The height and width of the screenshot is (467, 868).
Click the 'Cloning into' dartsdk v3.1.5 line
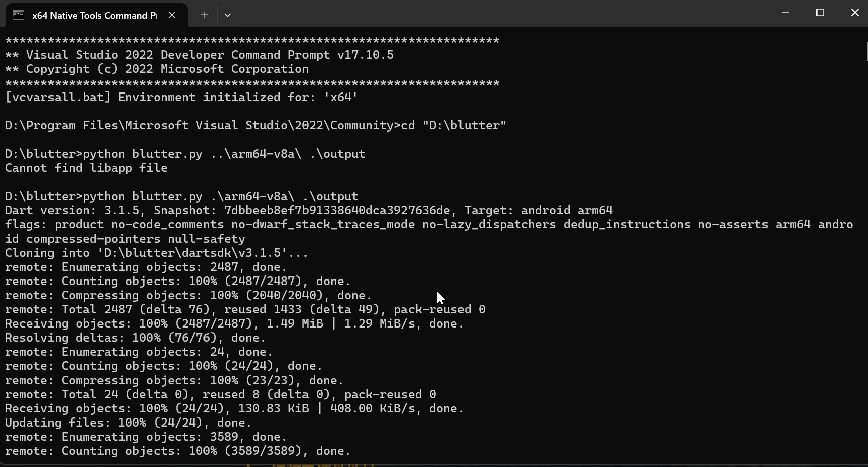pyautogui.click(x=157, y=253)
